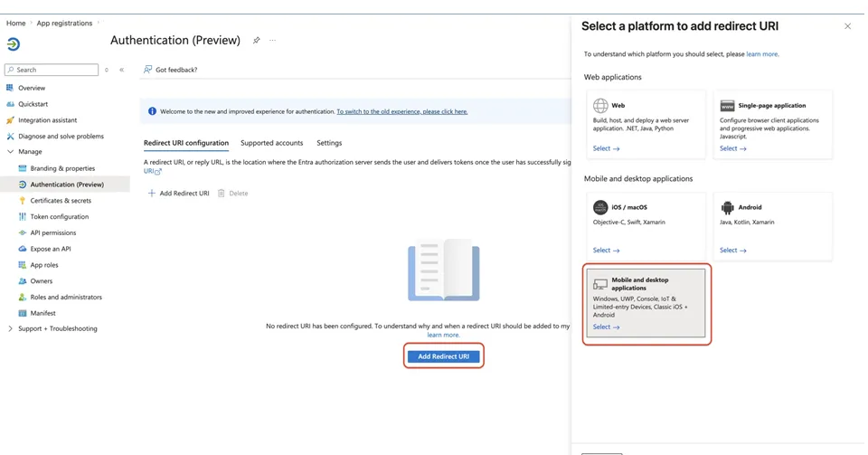868x455 pixels.
Task: Click link to switch to old experience
Action: pos(401,111)
